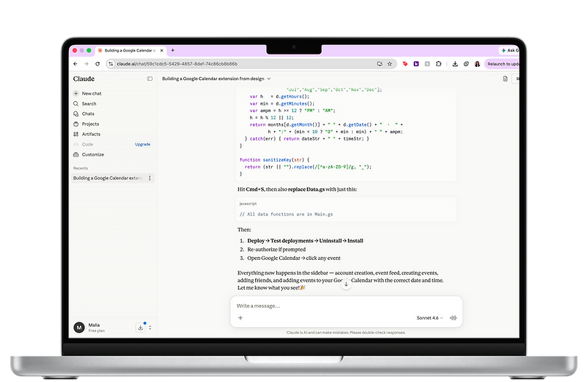Click the download app icon near Malia

[140, 327]
